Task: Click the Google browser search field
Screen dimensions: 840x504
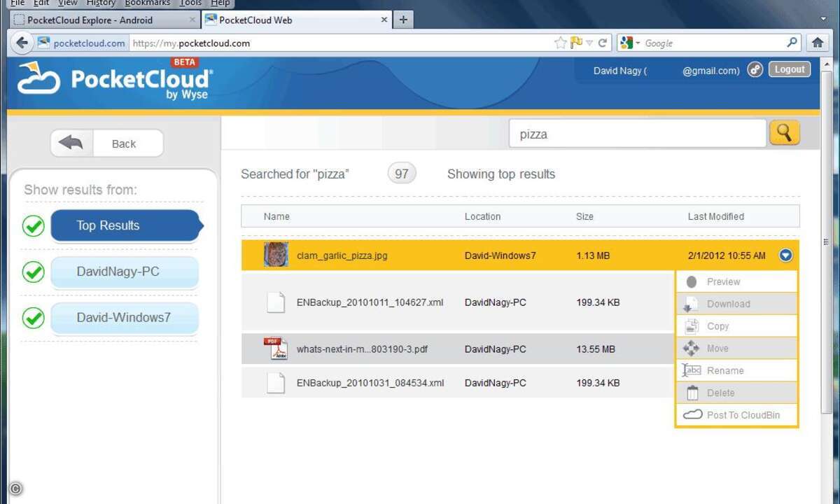Action: click(713, 43)
